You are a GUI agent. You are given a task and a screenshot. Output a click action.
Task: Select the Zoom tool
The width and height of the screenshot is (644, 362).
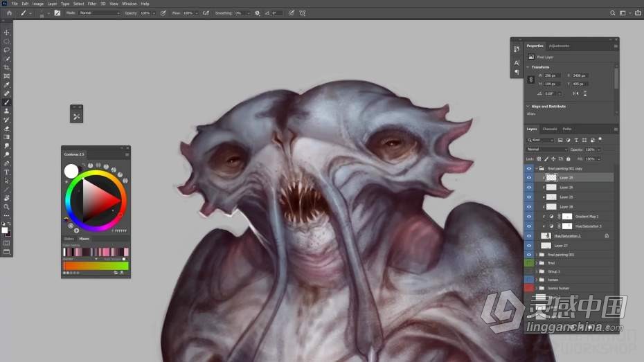(6, 207)
